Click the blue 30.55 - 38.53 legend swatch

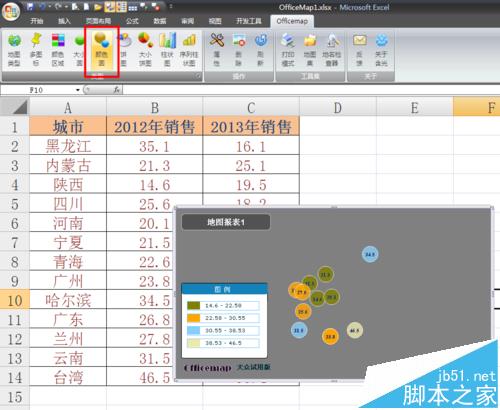click(x=194, y=331)
